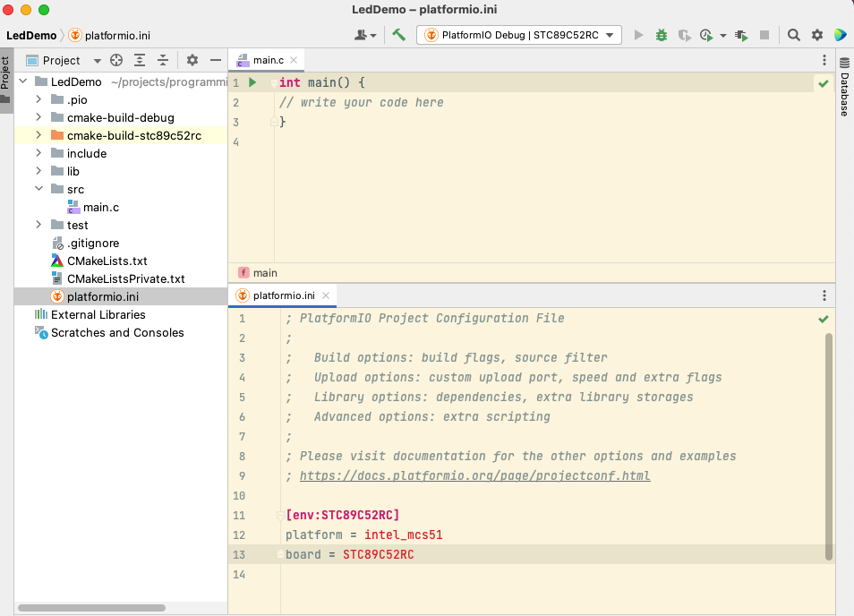Screen dimensions: 854x616
Task: Click the run gutter arrow beside main()
Action: 252,82
